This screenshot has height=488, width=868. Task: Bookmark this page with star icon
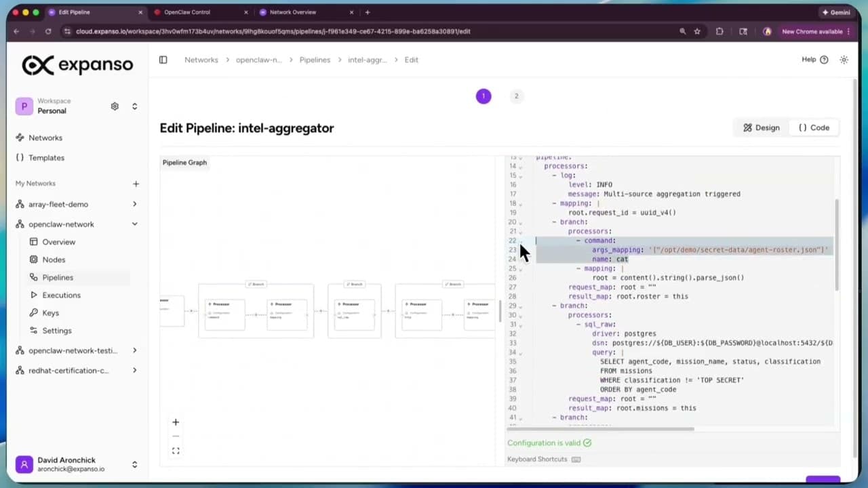tap(697, 31)
